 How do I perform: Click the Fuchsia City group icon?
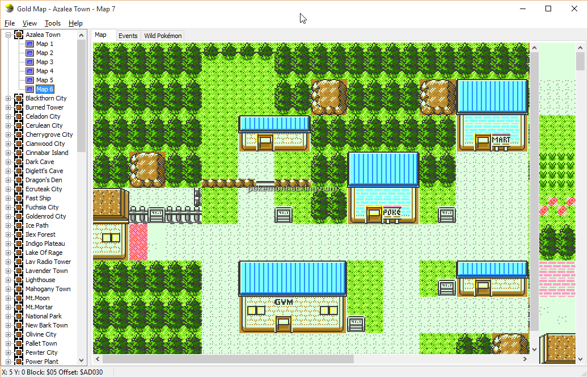tap(19, 207)
